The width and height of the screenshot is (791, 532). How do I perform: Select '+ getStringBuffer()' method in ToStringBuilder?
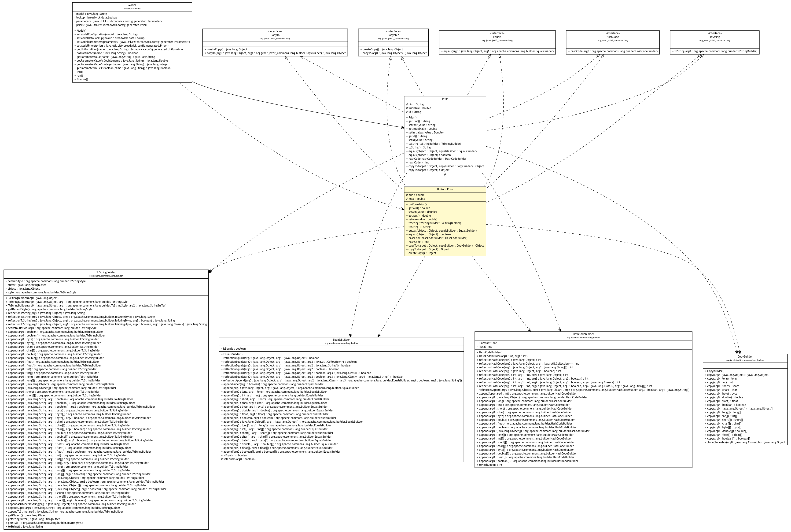pos(33,519)
